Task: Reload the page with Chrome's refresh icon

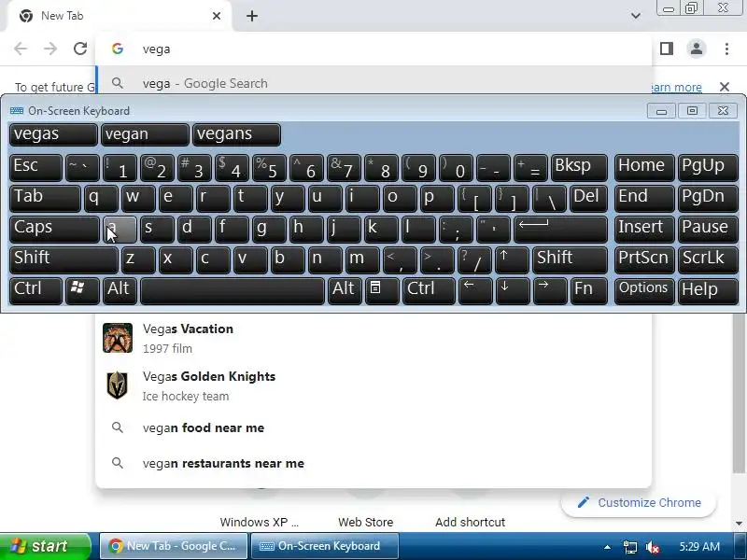Action: coord(80,49)
